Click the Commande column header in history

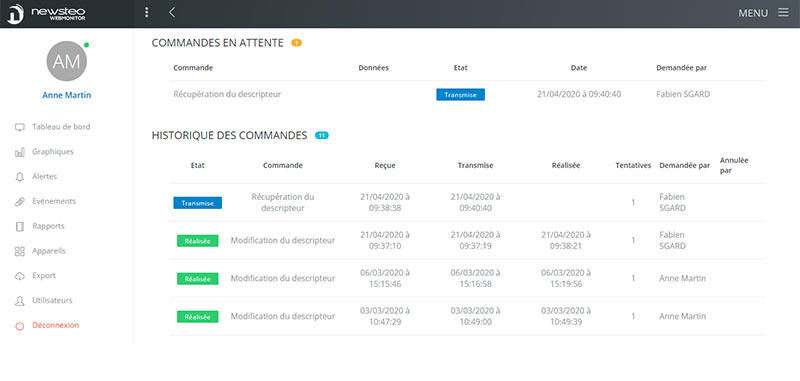[x=283, y=166]
